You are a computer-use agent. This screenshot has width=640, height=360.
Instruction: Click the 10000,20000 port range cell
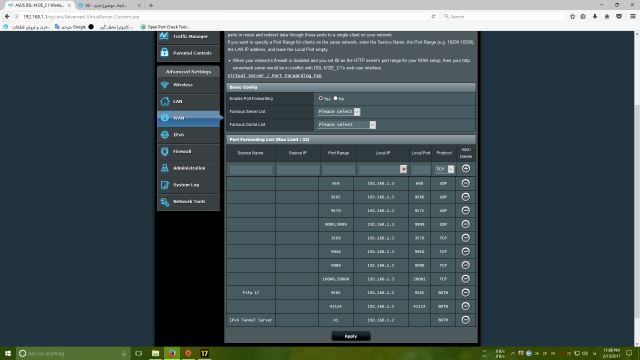pos(336,279)
